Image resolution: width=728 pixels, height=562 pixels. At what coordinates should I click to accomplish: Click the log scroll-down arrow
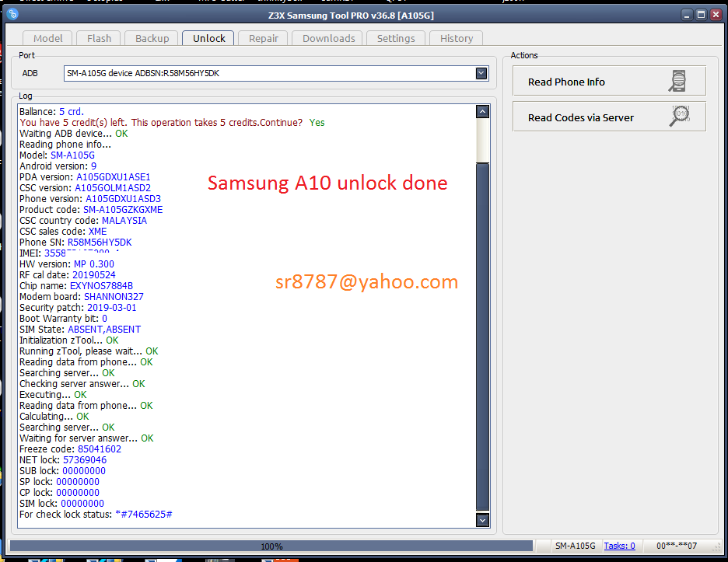(482, 520)
